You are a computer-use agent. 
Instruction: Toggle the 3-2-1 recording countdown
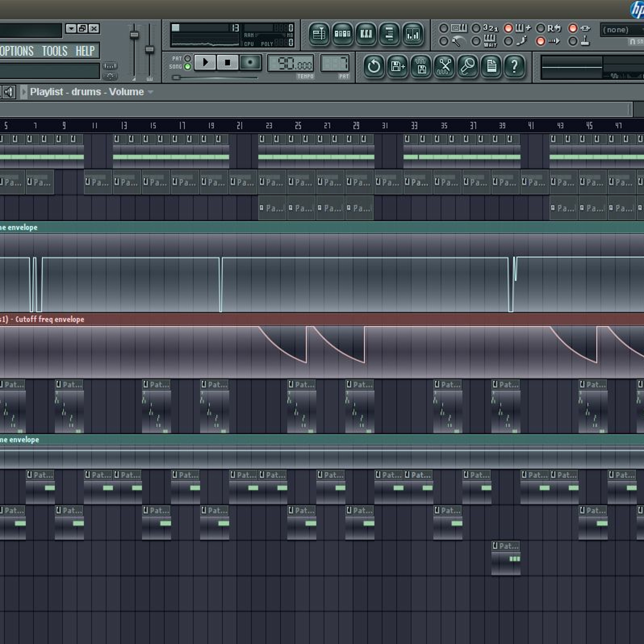click(x=476, y=28)
